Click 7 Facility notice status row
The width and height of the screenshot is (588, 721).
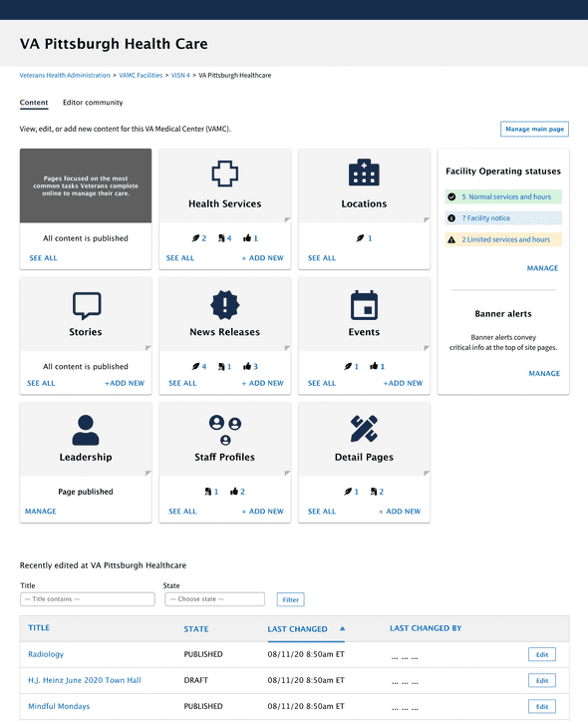(503, 218)
